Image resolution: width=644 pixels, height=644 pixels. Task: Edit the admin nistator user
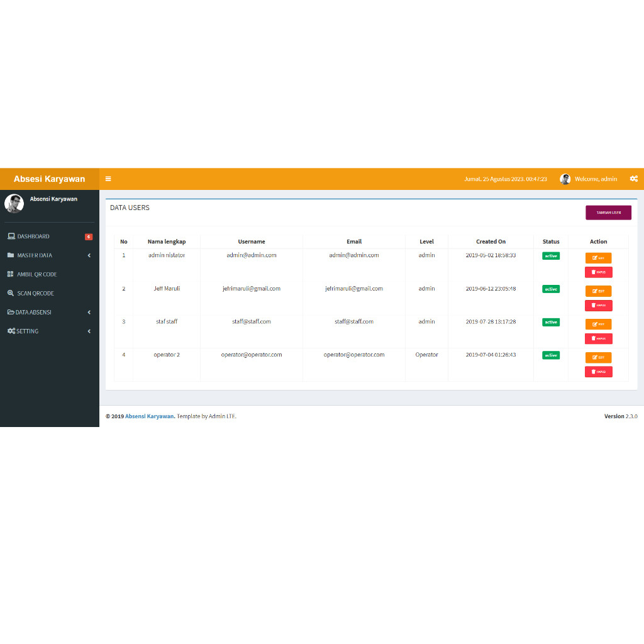pos(599,258)
